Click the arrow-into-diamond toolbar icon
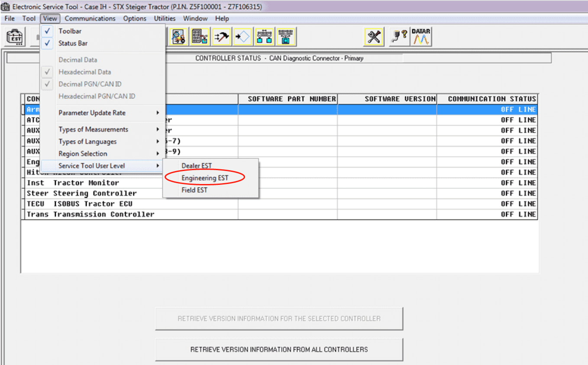Viewport: 588px width, 365px height. 243,37
